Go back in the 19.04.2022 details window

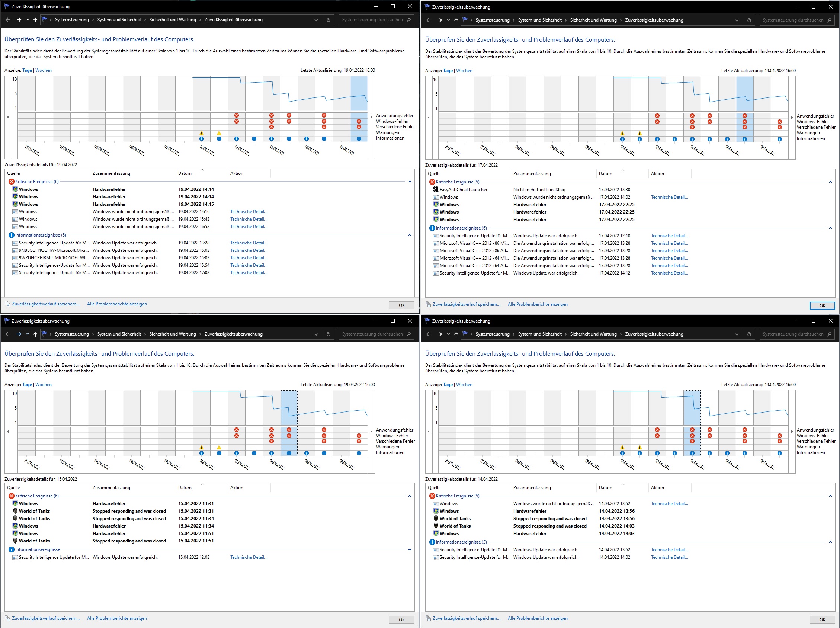pyautogui.click(x=8, y=20)
